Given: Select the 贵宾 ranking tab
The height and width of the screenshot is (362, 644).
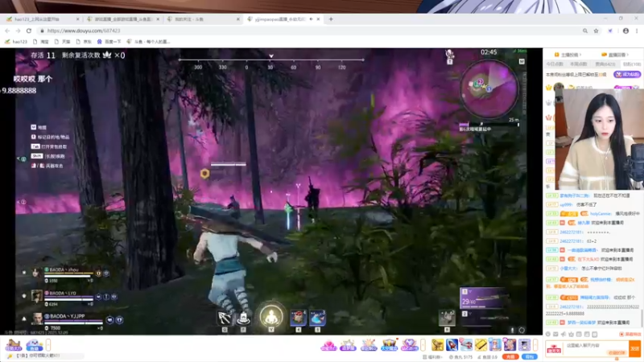Looking at the screenshot, I should pos(605,64).
